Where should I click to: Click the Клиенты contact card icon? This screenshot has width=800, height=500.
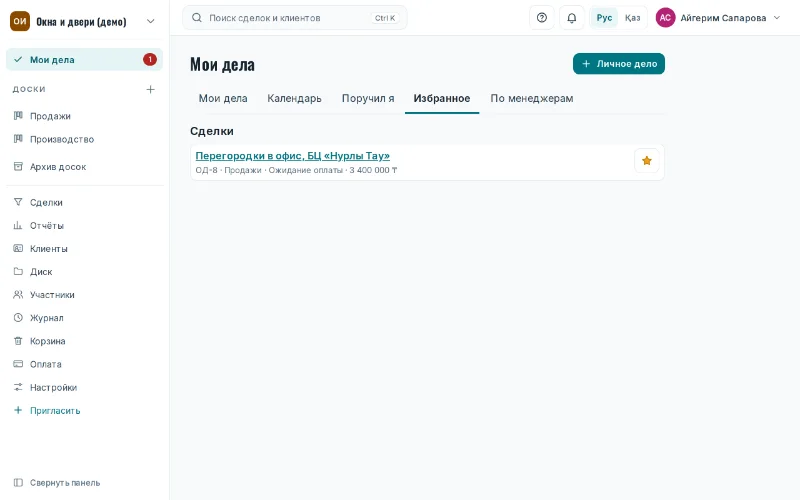pyautogui.click(x=18, y=248)
